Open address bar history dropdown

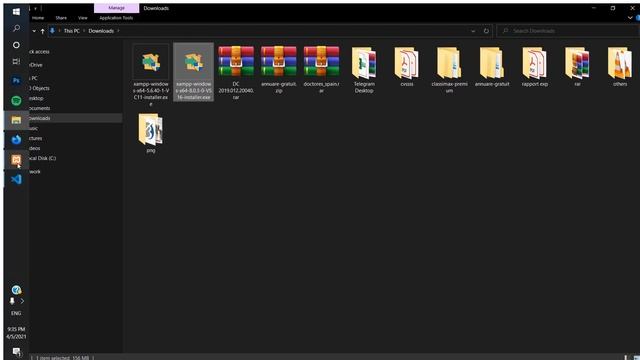click(x=473, y=31)
